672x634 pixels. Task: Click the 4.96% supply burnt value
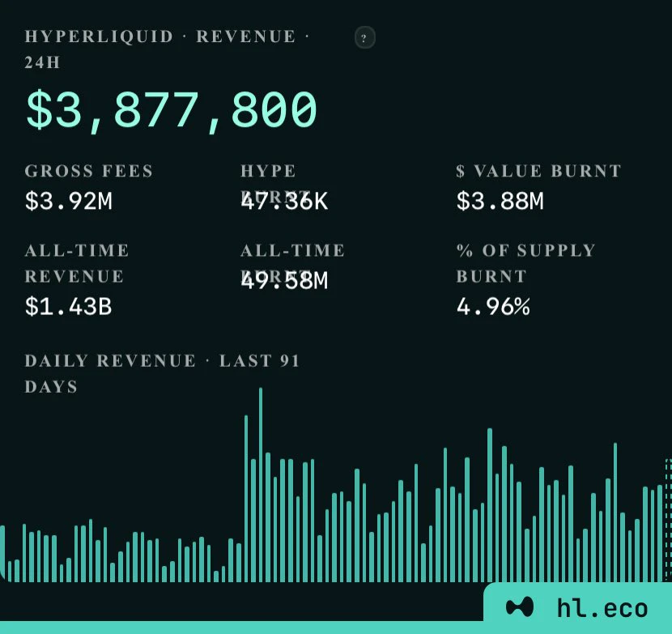click(493, 307)
